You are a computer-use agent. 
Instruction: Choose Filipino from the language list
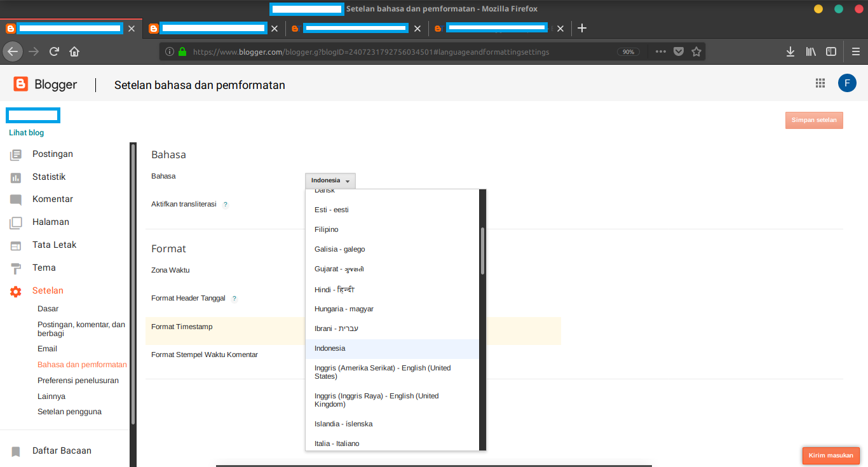pos(326,229)
